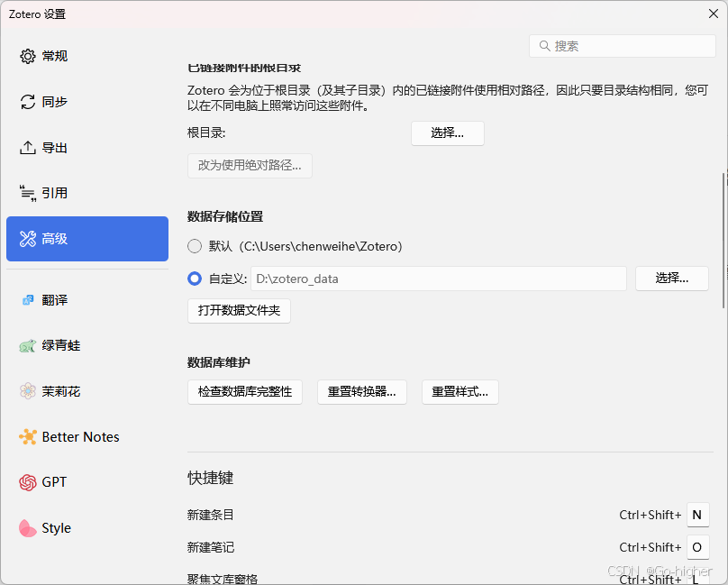The image size is (728, 585).
Task: Click the 数据库维护 heading
Action: tap(219, 362)
